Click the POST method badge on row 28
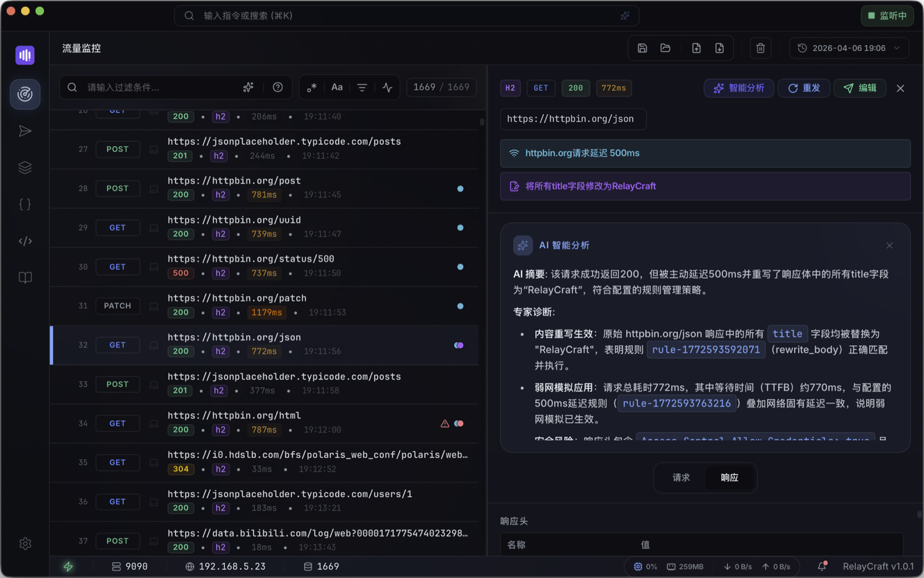The height and width of the screenshot is (578, 924). [117, 188]
